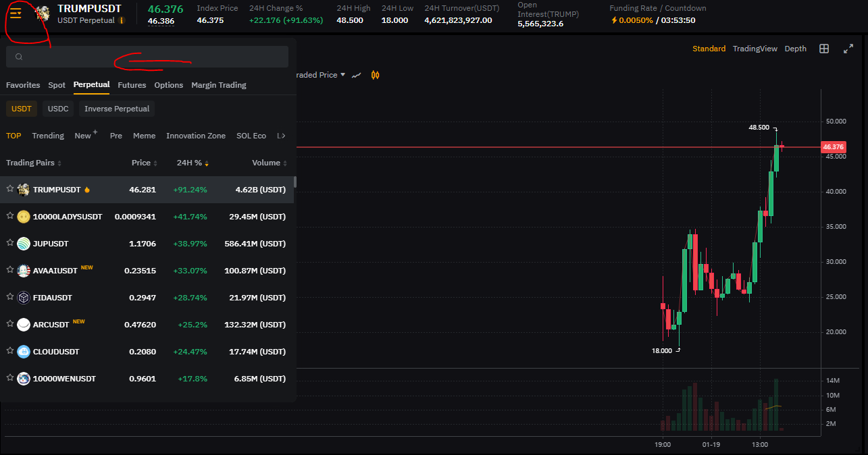
Task: Sort list by Trading Pairs column
Action: coord(34,163)
